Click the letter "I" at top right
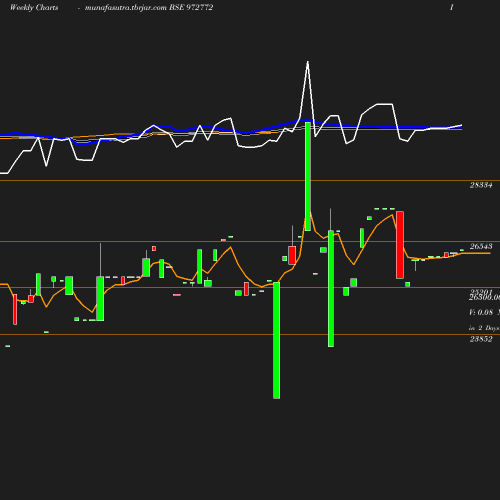Image resolution: width=500 pixels, height=500 pixels. click(452, 7)
